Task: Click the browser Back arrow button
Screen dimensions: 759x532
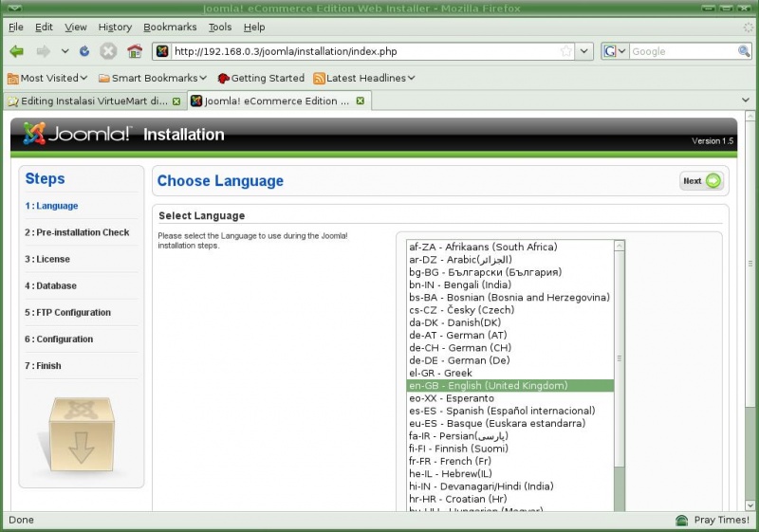Action: (x=17, y=51)
